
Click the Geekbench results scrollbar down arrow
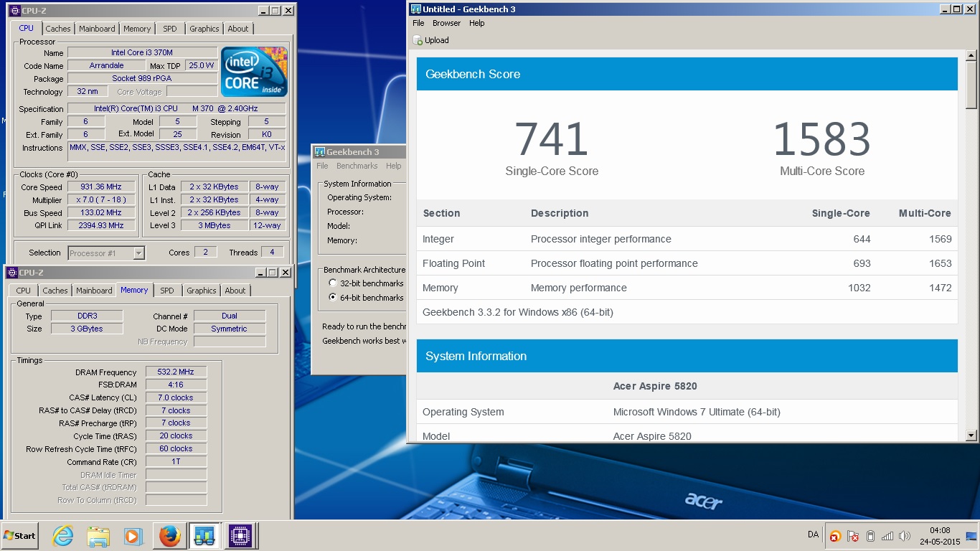[971, 435]
